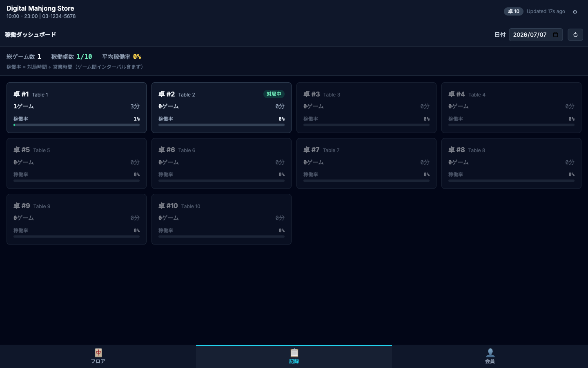
Task: Open the 卓 #2 Table 2 card
Action: 221,108
